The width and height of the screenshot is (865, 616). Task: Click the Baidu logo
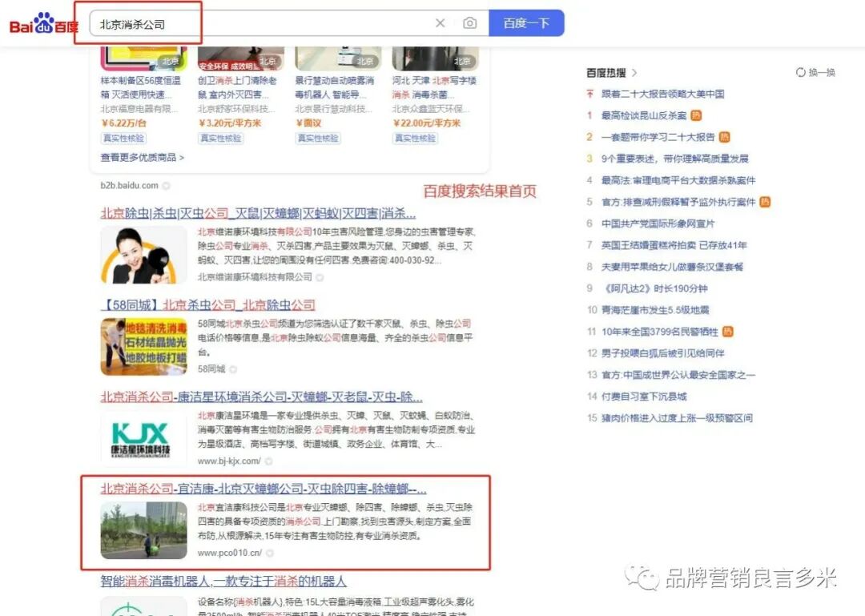pyautogui.click(x=43, y=24)
